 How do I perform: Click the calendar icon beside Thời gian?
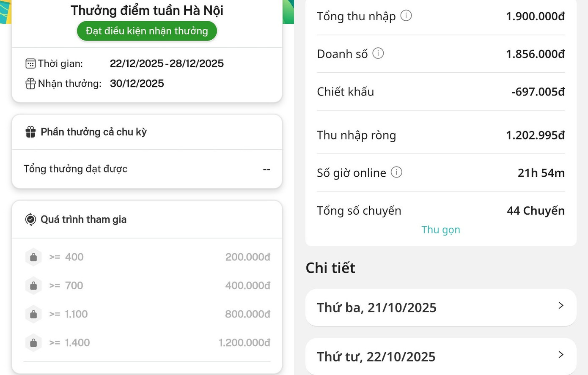click(x=30, y=63)
